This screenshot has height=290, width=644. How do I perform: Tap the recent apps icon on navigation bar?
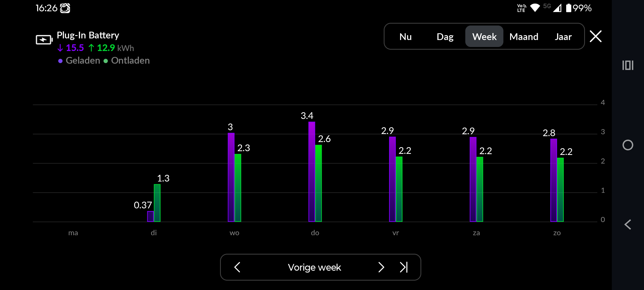628,65
